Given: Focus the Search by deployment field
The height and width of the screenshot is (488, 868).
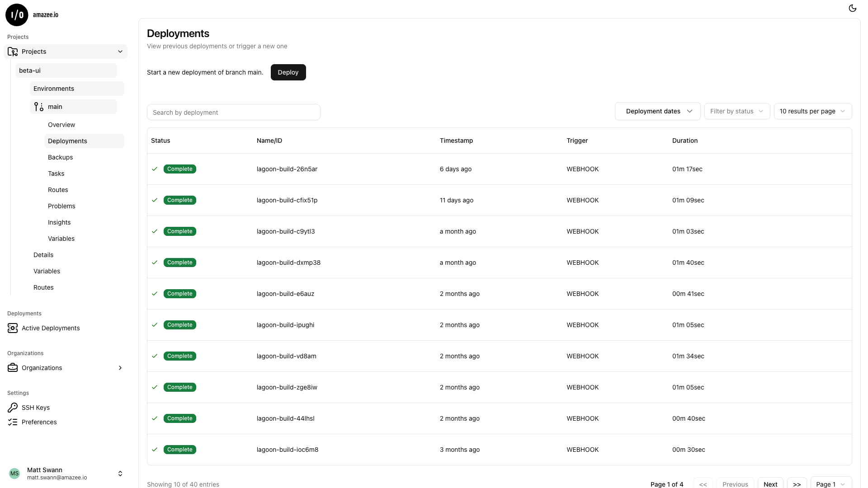Looking at the screenshot, I should click(233, 113).
